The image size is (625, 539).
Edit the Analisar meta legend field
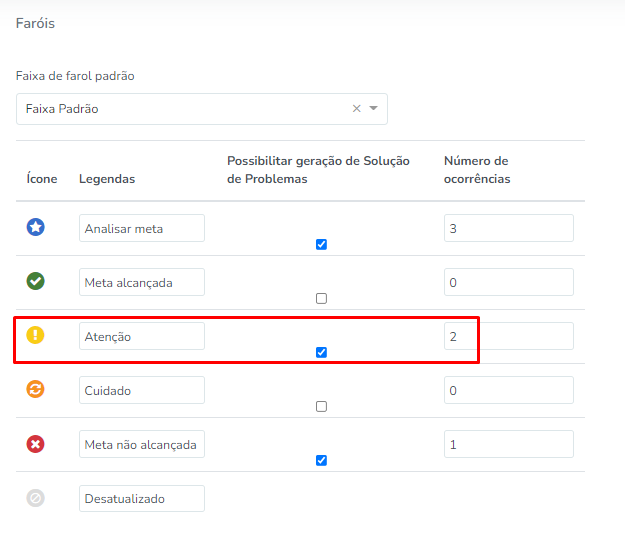tap(141, 228)
